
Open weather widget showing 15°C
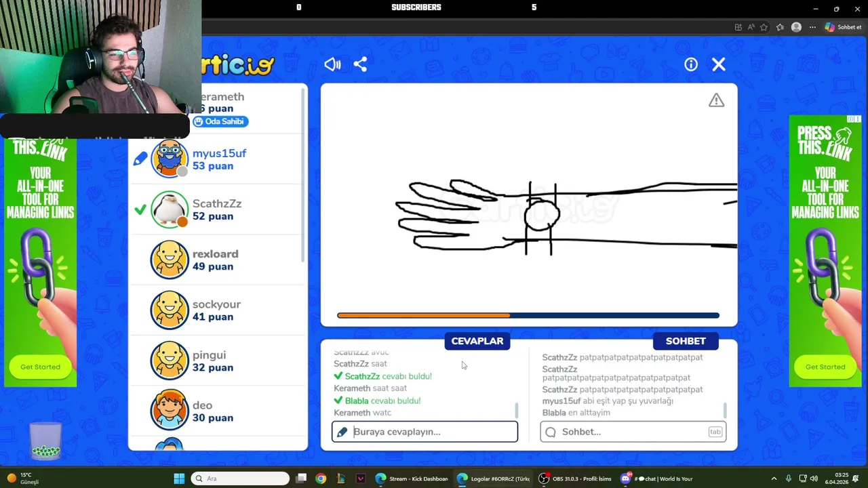click(22, 479)
